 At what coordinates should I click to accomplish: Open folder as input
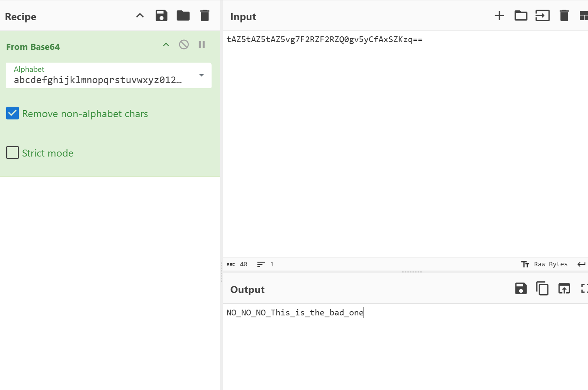(521, 16)
